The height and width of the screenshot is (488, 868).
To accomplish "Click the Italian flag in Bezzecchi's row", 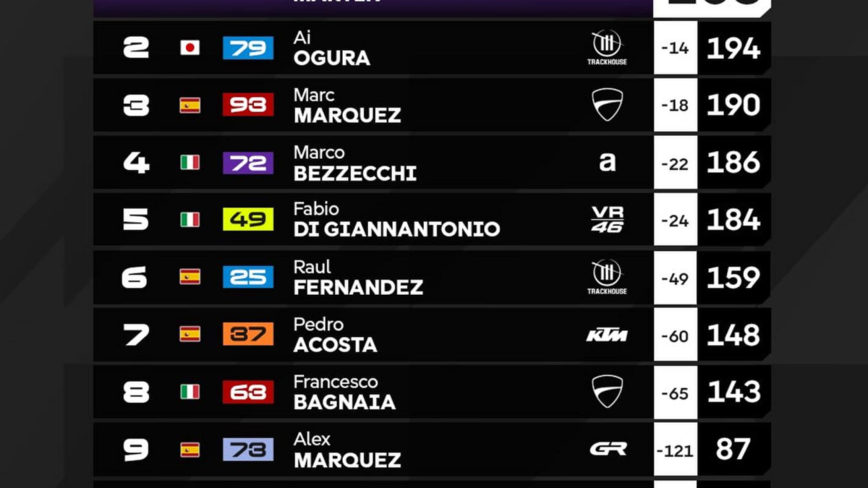I will tap(190, 162).
